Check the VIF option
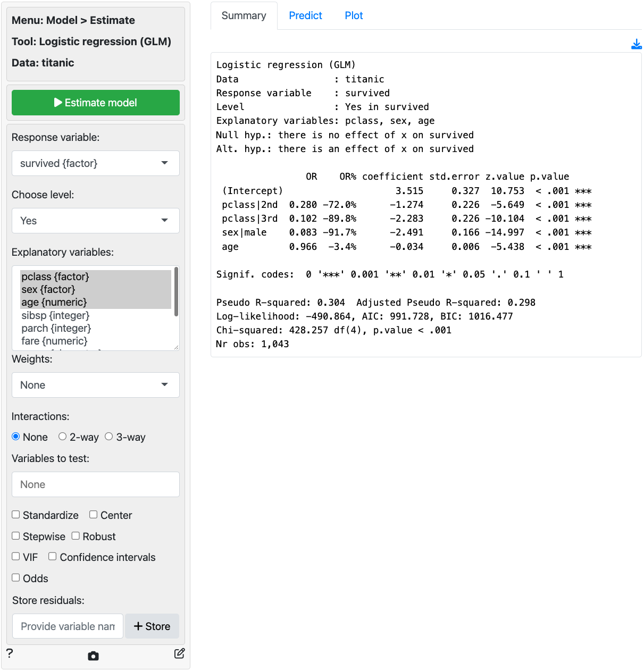Screen dimensions: 644x671 click(16, 557)
